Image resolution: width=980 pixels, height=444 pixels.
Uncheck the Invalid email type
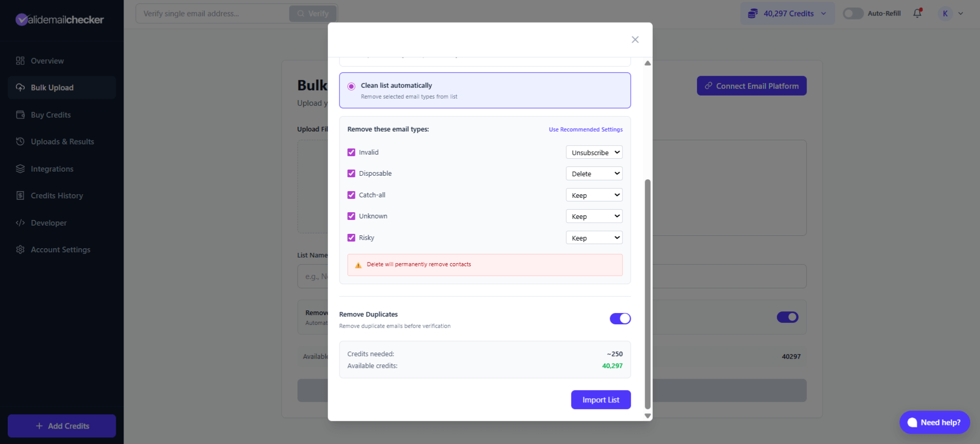pyautogui.click(x=351, y=152)
